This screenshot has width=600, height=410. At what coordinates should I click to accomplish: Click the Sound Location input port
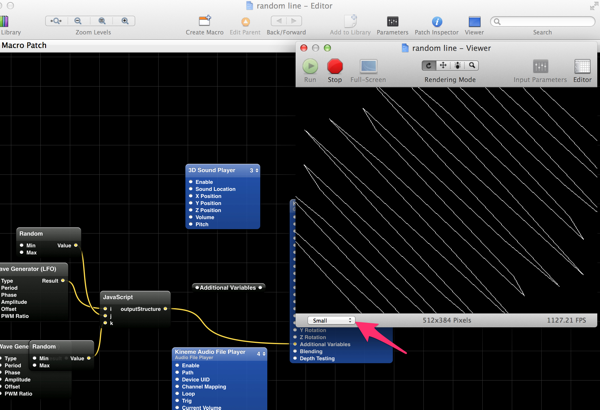click(x=191, y=189)
